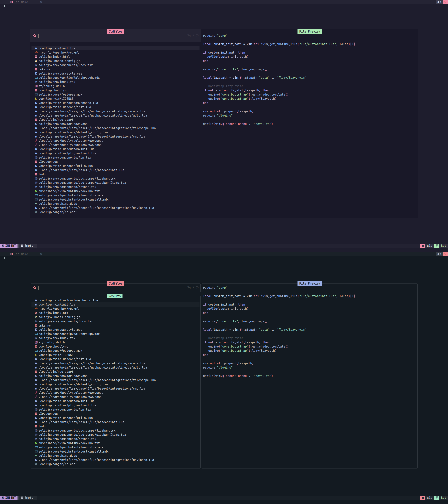Click the XML file icon beside rc.xml
The image size is (448, 504).
36,52
